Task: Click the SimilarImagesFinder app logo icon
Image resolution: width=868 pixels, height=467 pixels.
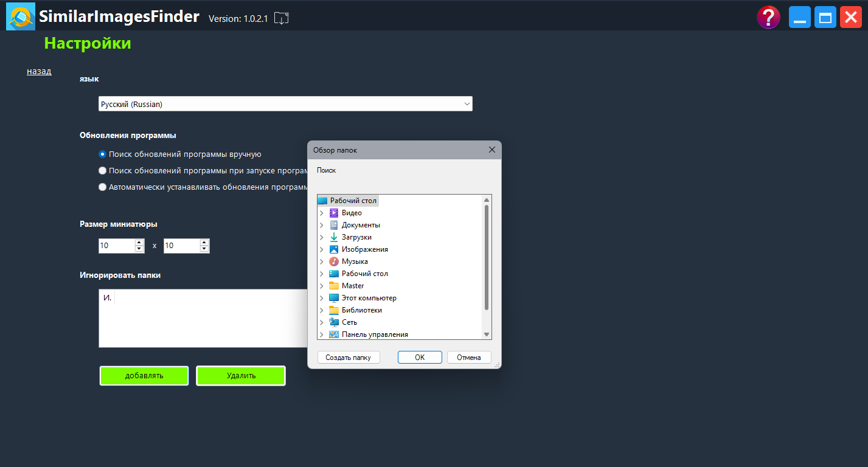Action: 21,16
